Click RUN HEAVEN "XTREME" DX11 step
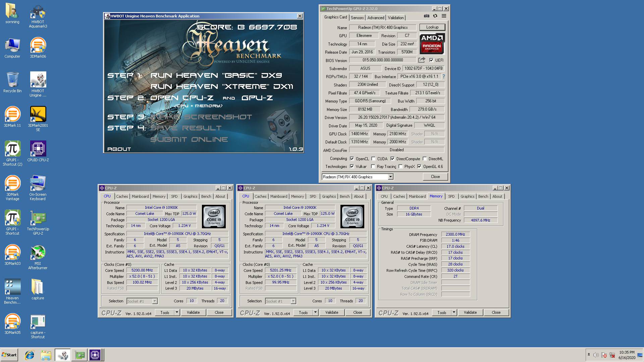Image resolution: width=644 pixels, height=362 pixels. [x=222, y=86]
